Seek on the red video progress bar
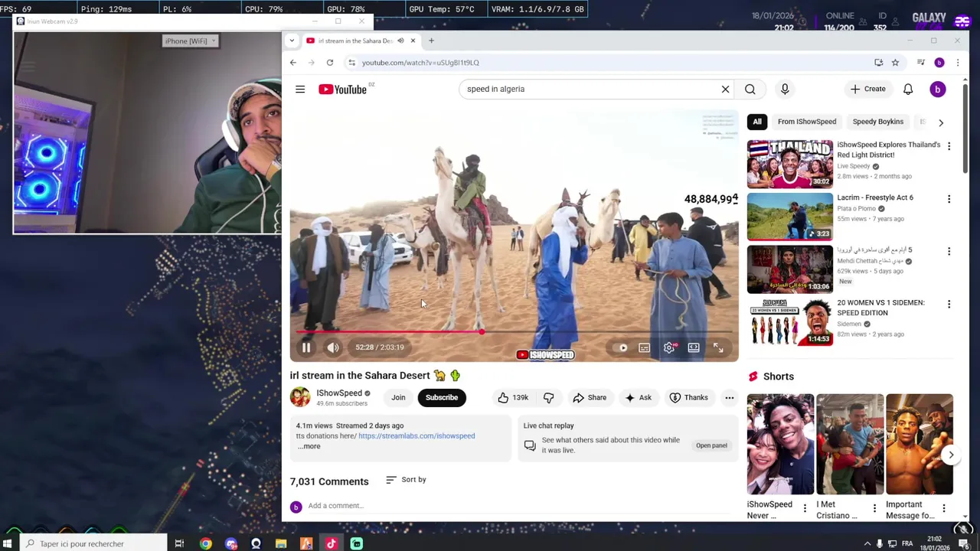This screenshot has width=980, height=551. point(514,332)
